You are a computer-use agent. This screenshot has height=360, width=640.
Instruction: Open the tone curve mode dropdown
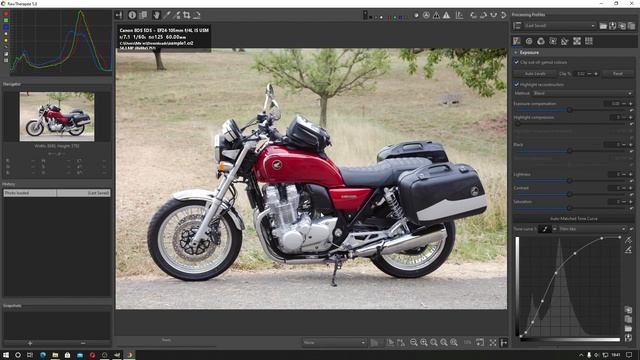tap(592, 229)
